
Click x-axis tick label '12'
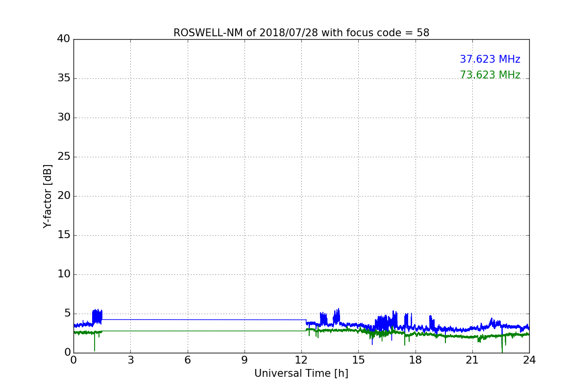(x=301, y=360)
